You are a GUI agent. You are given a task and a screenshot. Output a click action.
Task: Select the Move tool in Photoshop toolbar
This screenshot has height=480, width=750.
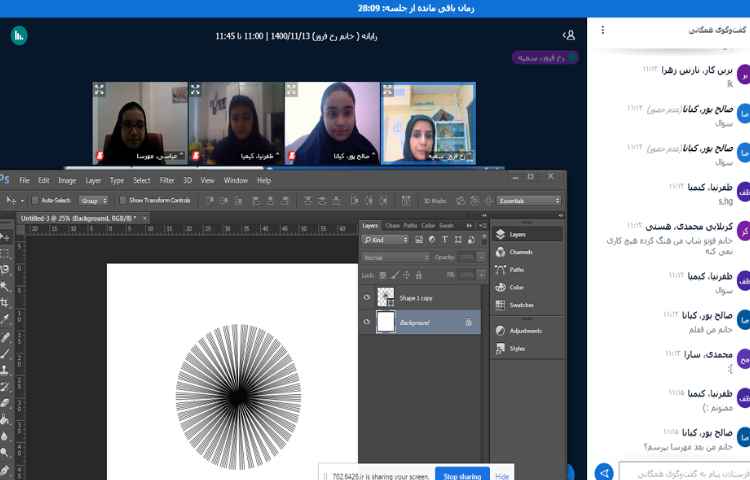[6, 238]
